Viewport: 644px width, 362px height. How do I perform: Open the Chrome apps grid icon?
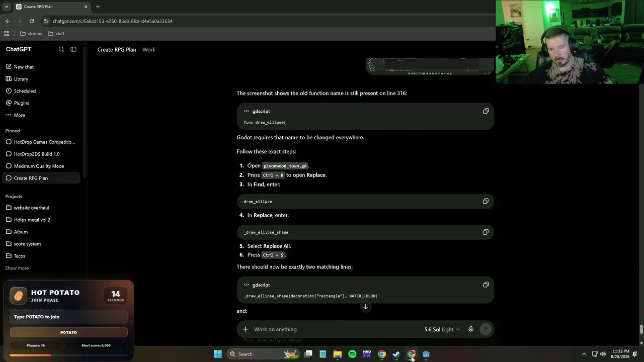7,33
